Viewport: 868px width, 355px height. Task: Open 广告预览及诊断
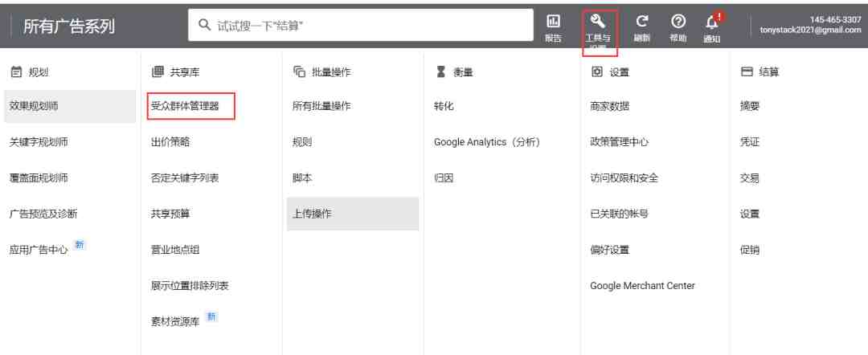pos(43,214)
